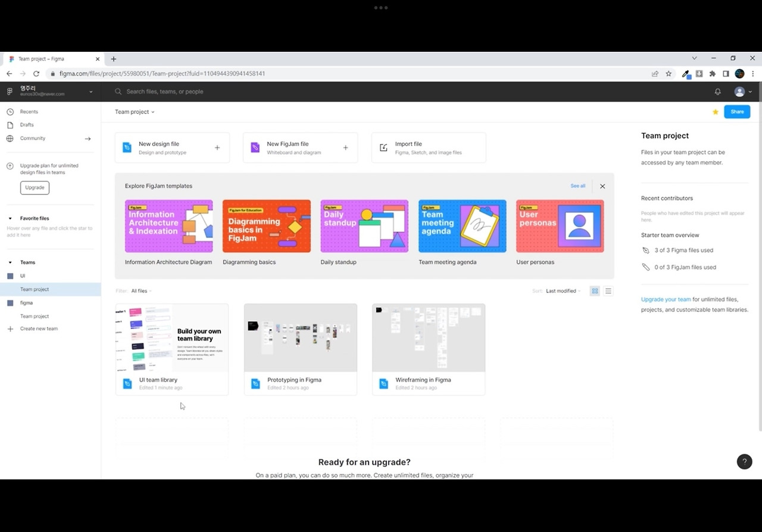Open the UI team library thumbnail

coord(172,338)
